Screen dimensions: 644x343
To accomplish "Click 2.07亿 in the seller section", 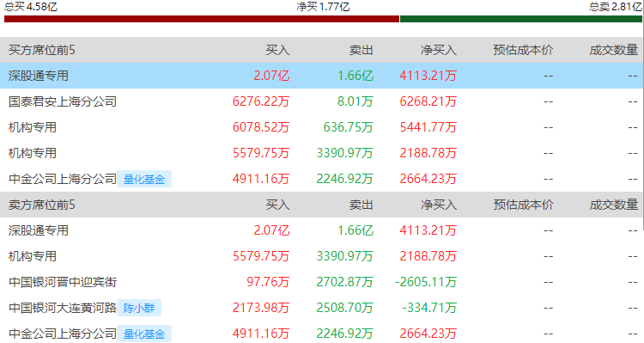I will pyautogui.click(x=271, y=230).
